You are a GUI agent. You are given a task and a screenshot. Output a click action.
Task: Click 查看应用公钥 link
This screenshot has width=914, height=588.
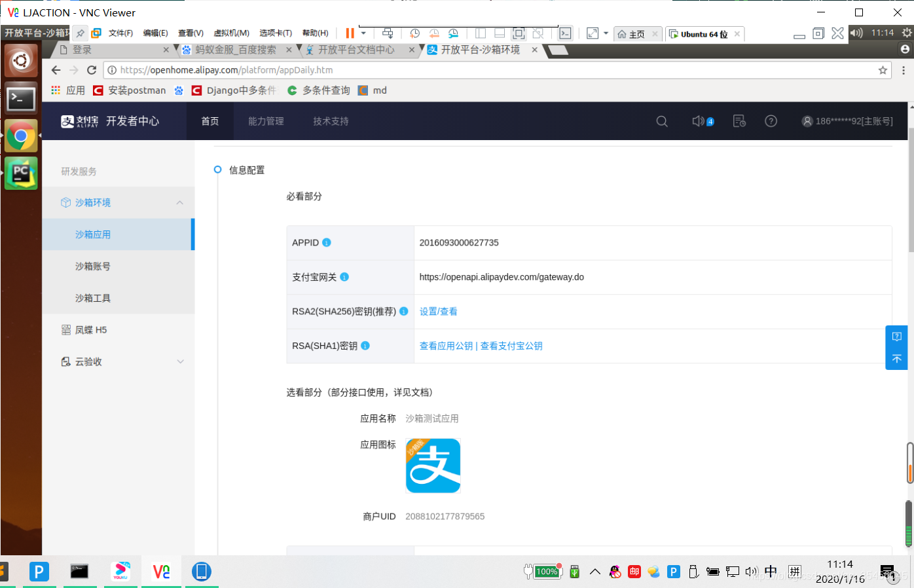(446, 346)
